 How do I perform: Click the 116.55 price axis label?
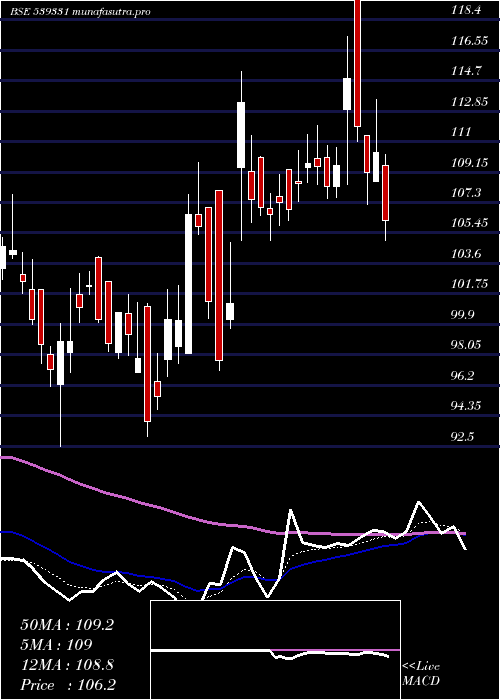[469, 41]
